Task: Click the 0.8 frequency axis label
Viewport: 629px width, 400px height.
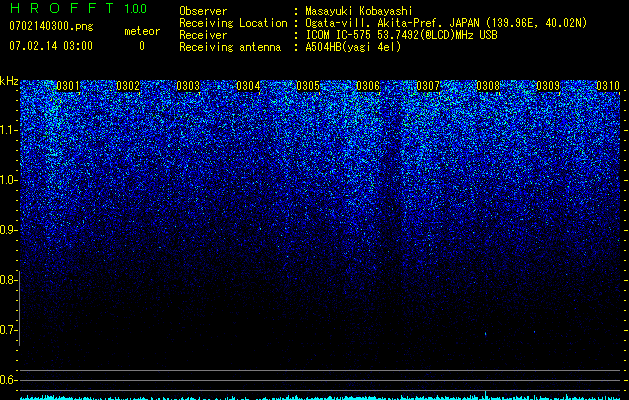Action: pos(8,280)
